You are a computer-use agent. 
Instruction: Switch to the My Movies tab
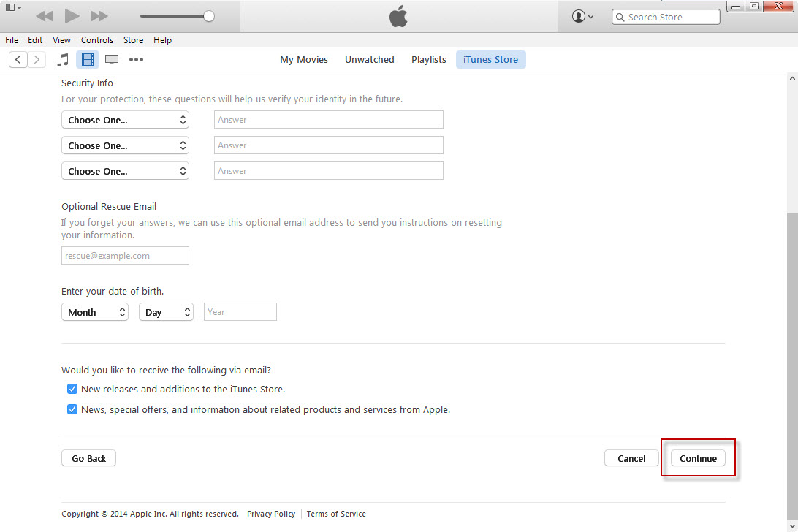pyautogui.click(x=304, y=60)
